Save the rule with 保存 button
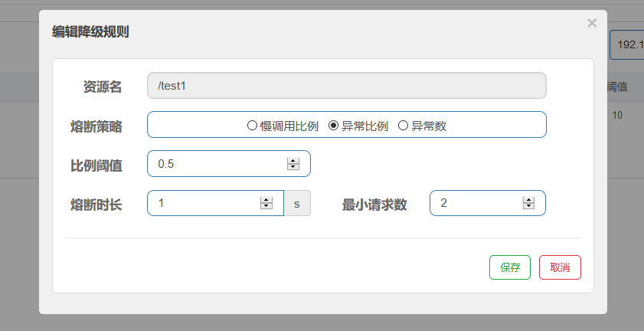644x331 pixels. pyautogui.click(x=510, y=267)
